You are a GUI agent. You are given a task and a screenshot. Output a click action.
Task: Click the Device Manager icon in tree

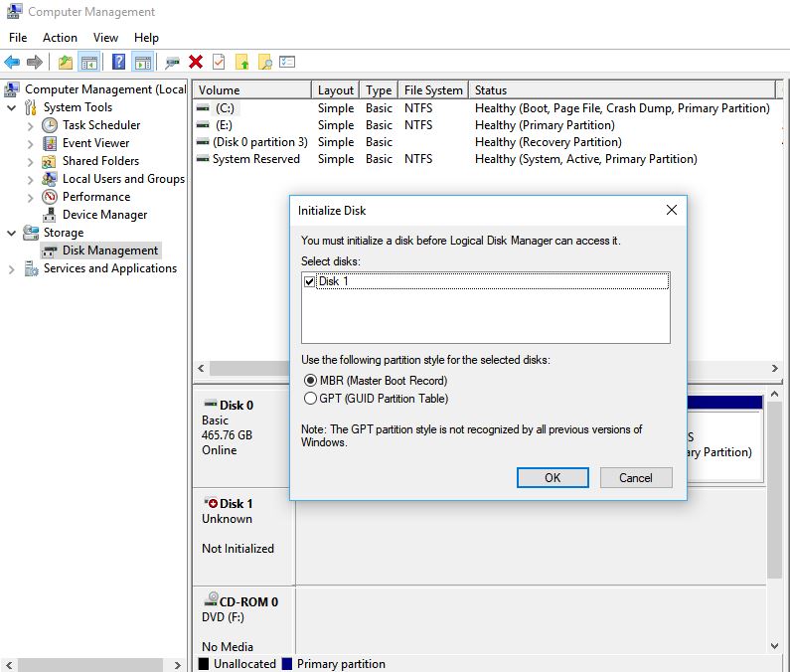50,215
